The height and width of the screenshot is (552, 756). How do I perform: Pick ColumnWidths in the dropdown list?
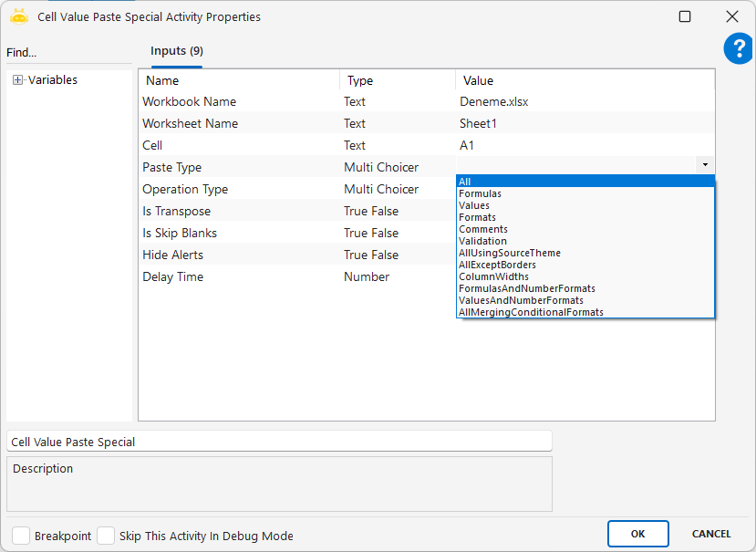tap(493, 276)
